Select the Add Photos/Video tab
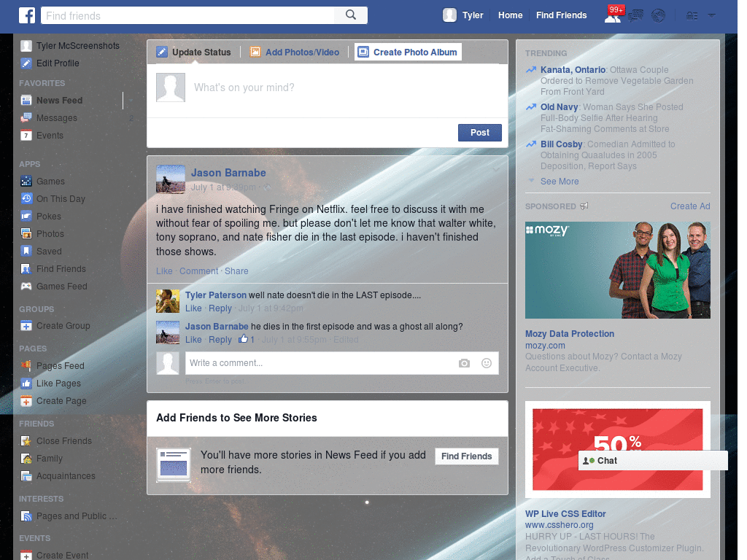 pyautogui.click(x=295, y=52)
